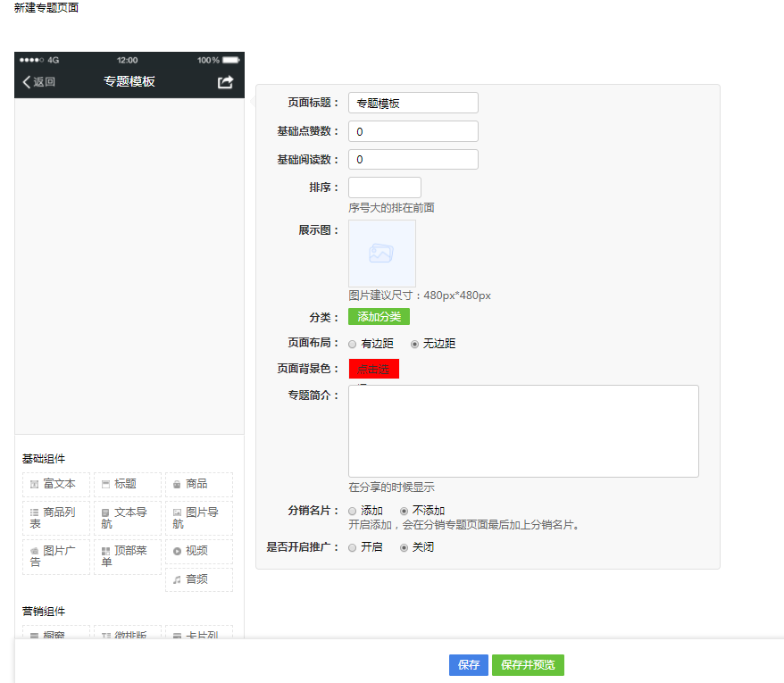Enable promotion with 开启 radio
The width and height of the screenshot is (784, 683).
pos(353,547)
